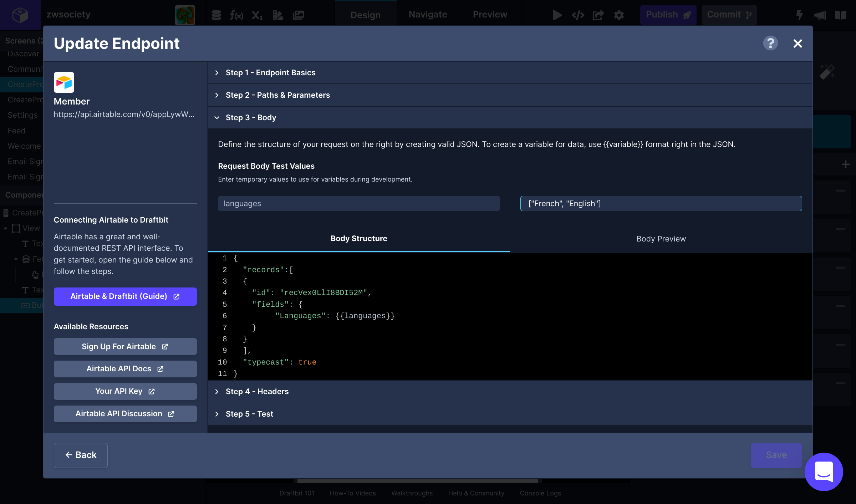Click the share export icon
The width and height of the screenshot is (856, 504).
click(x=598, y=15)
